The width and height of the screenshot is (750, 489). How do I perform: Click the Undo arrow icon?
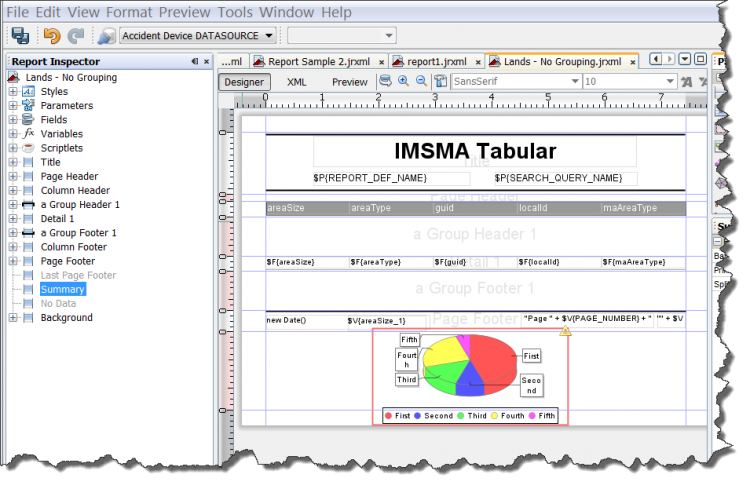coord(52,36)
